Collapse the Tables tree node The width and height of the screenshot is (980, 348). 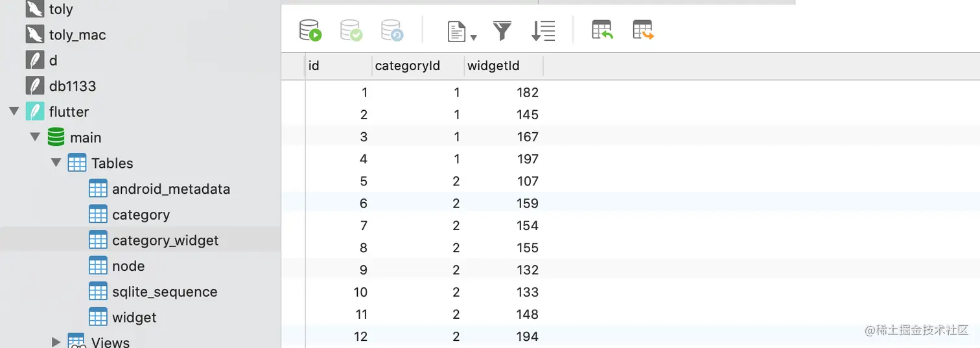tap(56, 163)
